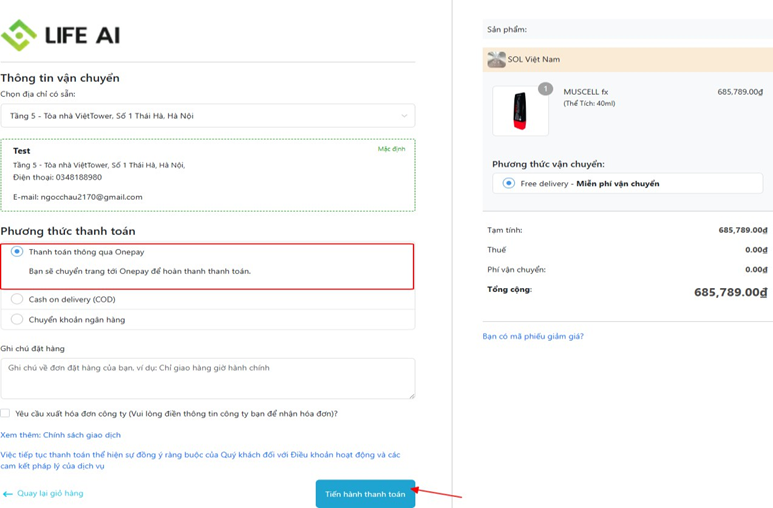The width and height of the screenshot is (773, 508).
Task: Click the dropdown chevron in address selector
Action: point(404,116)
